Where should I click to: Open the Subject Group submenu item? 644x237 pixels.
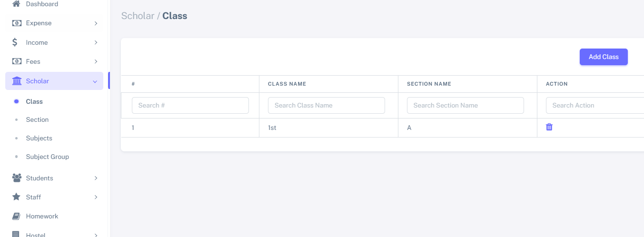click(x=47, y=157)
